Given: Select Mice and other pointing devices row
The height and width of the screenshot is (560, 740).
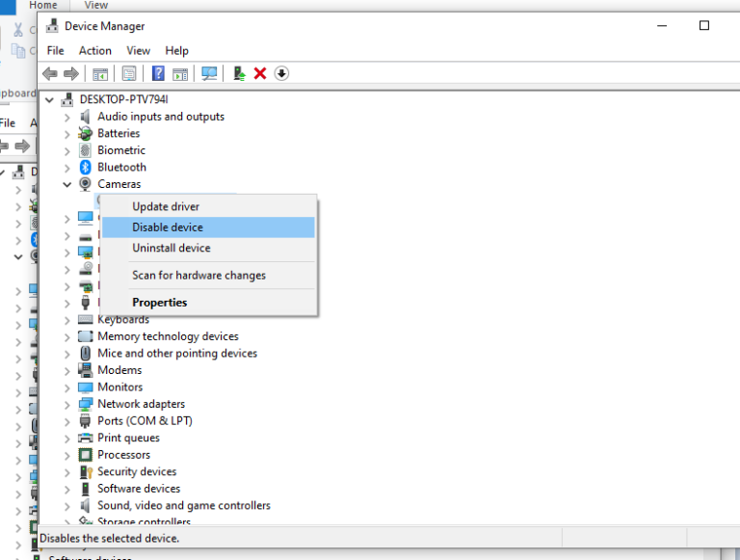Looking at the screenshot, I should point(177,353).
